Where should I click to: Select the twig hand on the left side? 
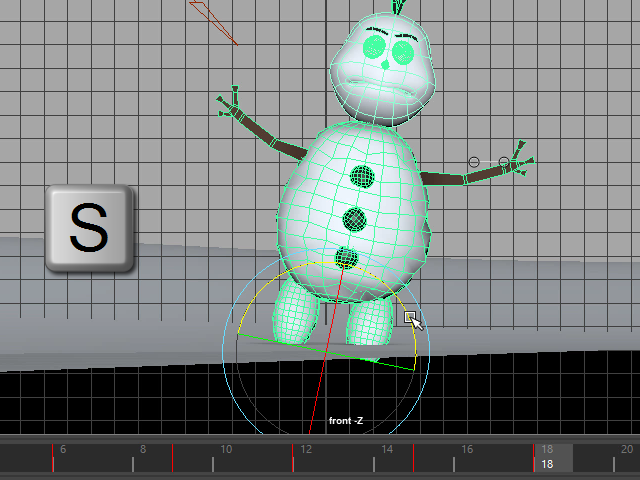(x=231, y=101)
